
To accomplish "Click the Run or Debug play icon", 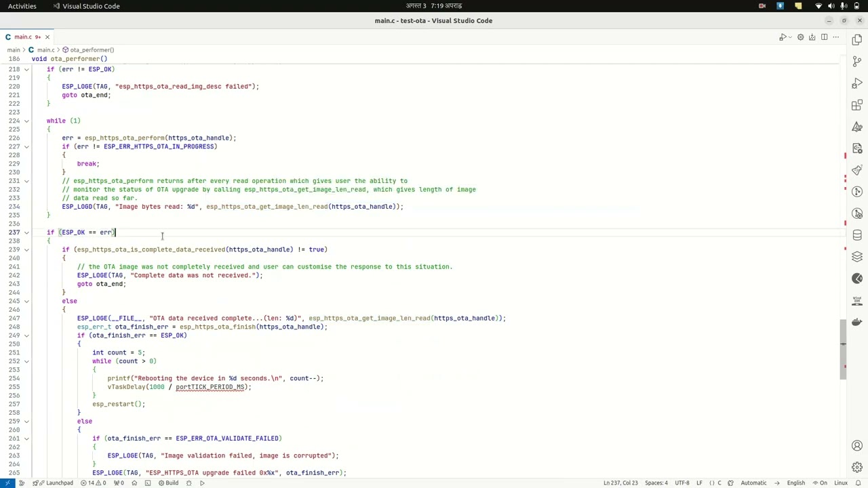I will point(783,37).
